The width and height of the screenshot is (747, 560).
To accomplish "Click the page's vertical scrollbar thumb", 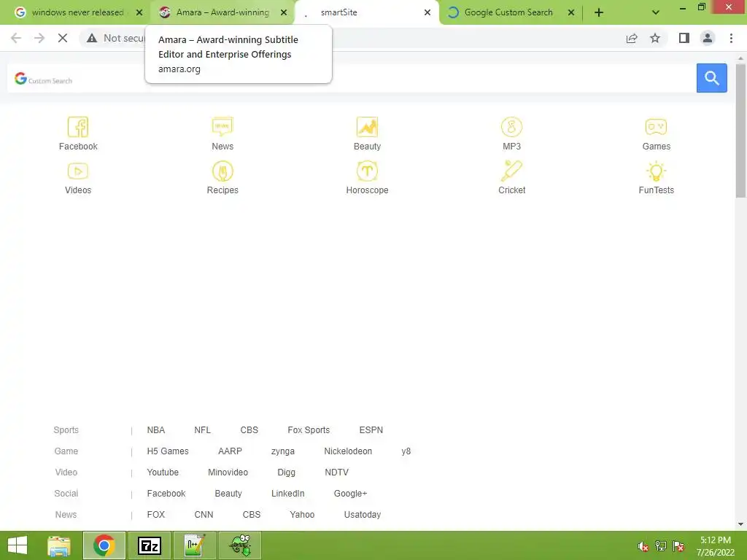I will pyautogui.click(x=740, y=131).
